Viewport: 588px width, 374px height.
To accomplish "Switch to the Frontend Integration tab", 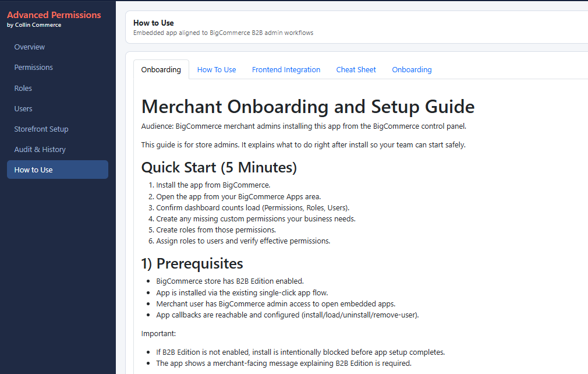I will (286, 70).
